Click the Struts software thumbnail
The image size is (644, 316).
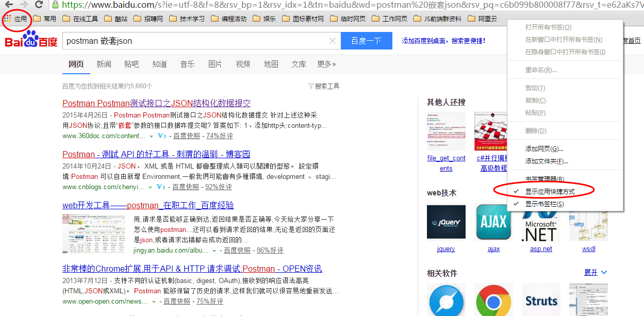click(x=541, y=300)
